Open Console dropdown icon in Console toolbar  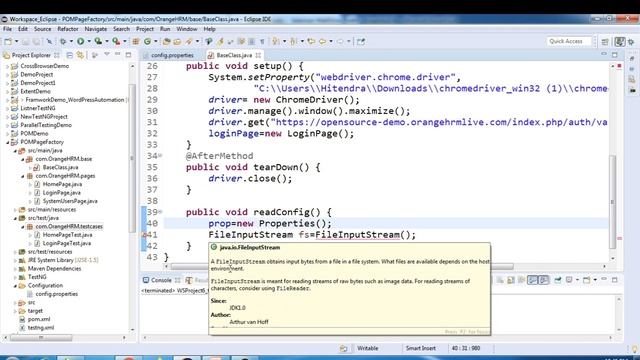tap(587, 280)
